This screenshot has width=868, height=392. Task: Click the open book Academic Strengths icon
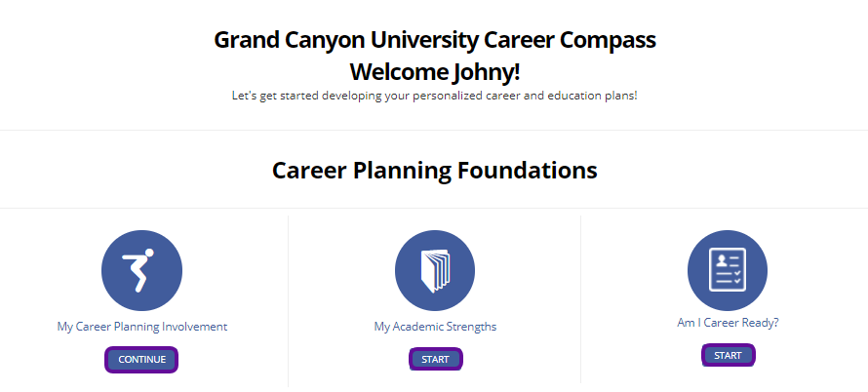pyautogui.click(x=435, y=270)
